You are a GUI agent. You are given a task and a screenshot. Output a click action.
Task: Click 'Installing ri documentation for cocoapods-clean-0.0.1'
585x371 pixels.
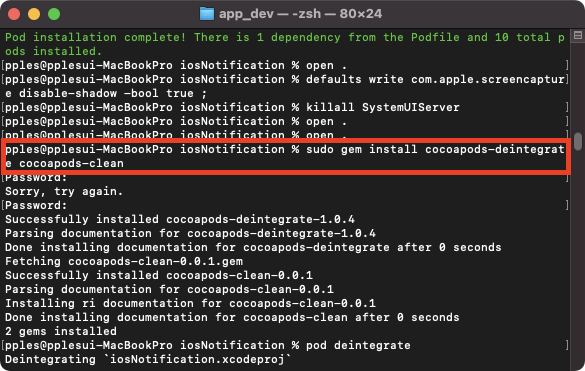coord(190,303)
